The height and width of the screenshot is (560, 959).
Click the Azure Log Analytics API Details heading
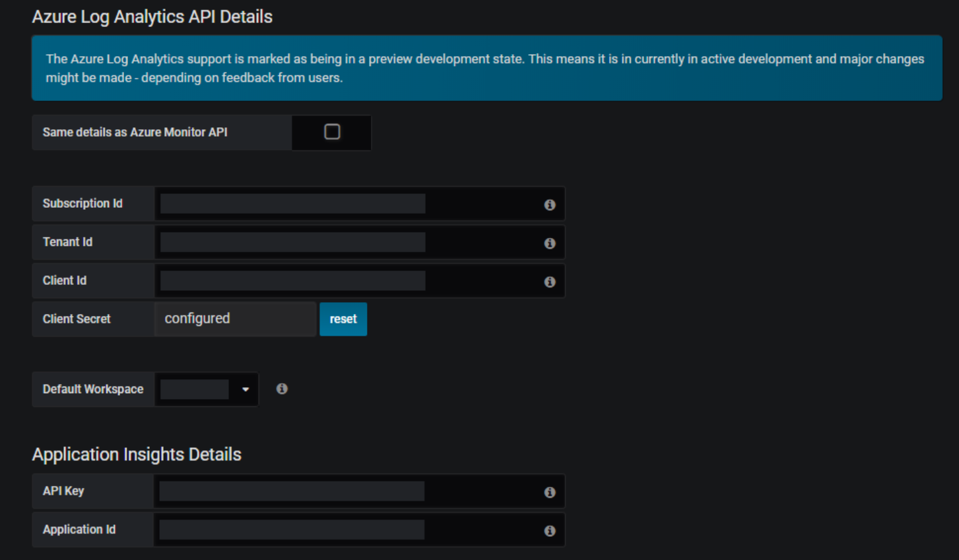[152, 16]
